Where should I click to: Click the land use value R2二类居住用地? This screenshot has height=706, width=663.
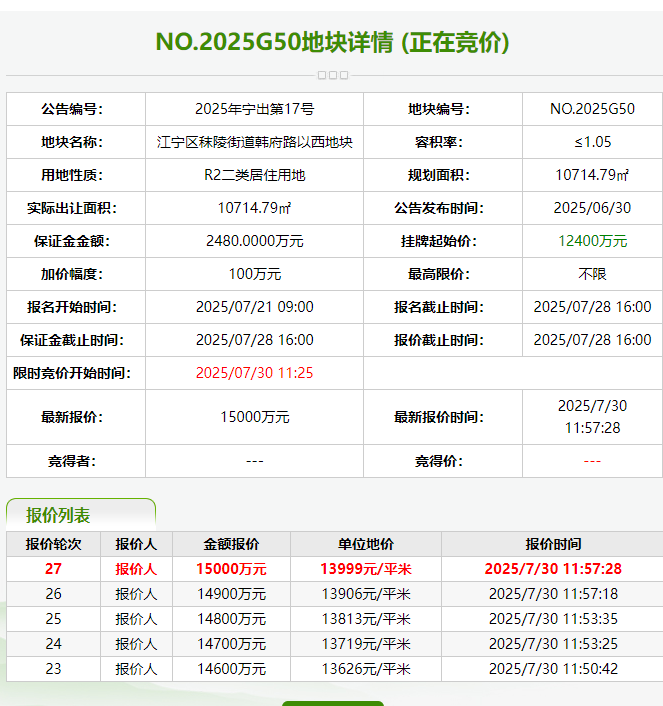point(254,175)
